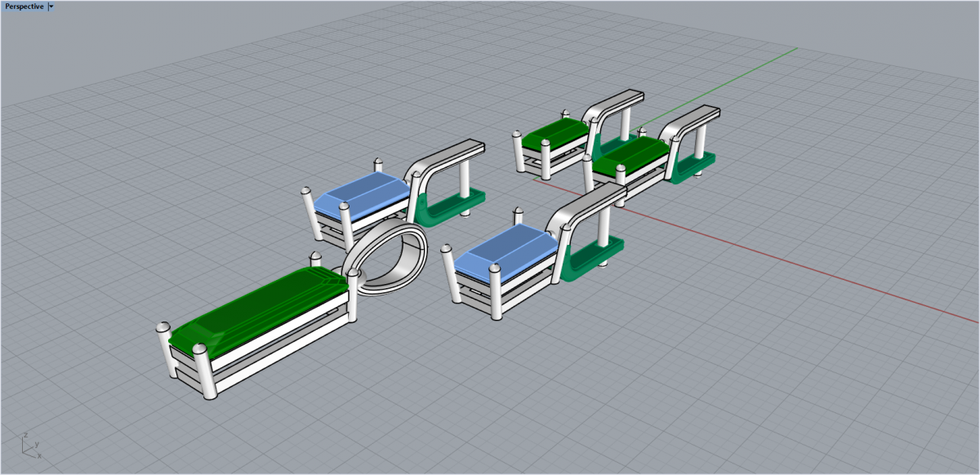This screenshot has height=475, width=980.
Task: Pick the white arch of the back-left green unit
Action: coord(612,102)
